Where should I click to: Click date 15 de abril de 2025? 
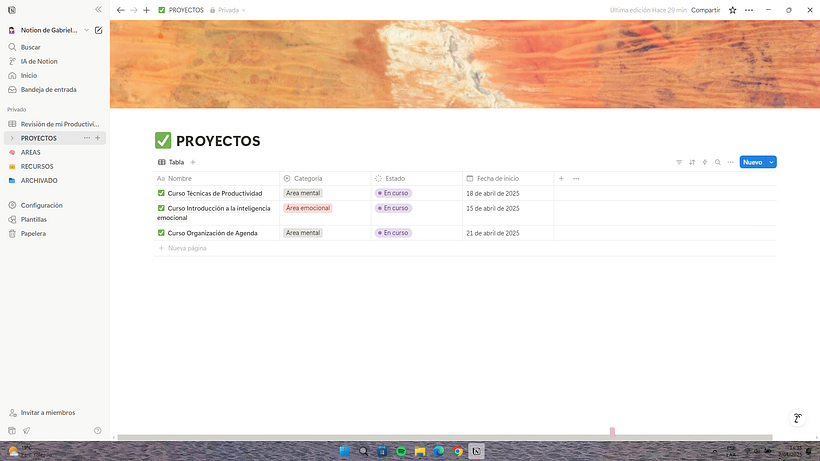click(493, 208)
